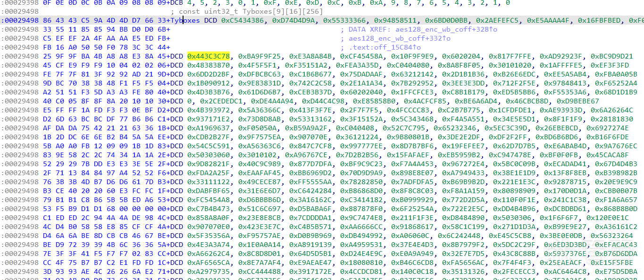
Task: Click the Tyboxes label name
Action: click(185, 21)
